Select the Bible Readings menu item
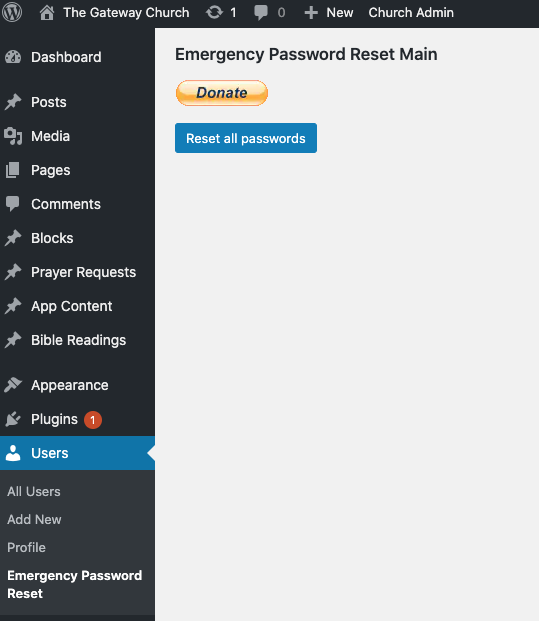The height and width of the screenshot is (621, 539). coord(77,340)
